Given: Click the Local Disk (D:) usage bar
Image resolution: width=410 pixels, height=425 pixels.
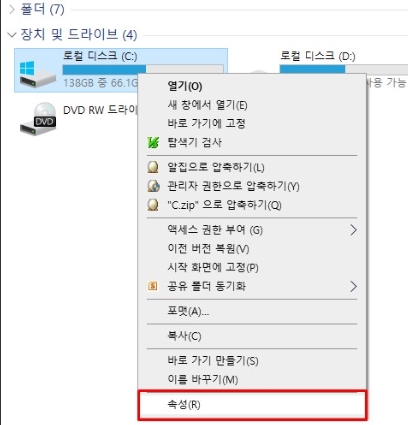Looking at the screenshot, I should click(x=344, y=69).
